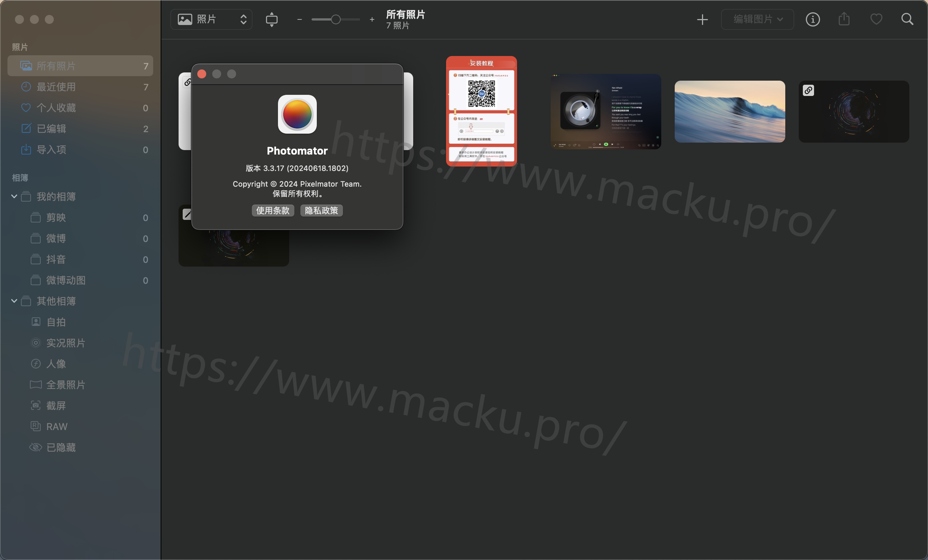
Task: Click the panorama icon beside 全景照片
Action: 35,384
